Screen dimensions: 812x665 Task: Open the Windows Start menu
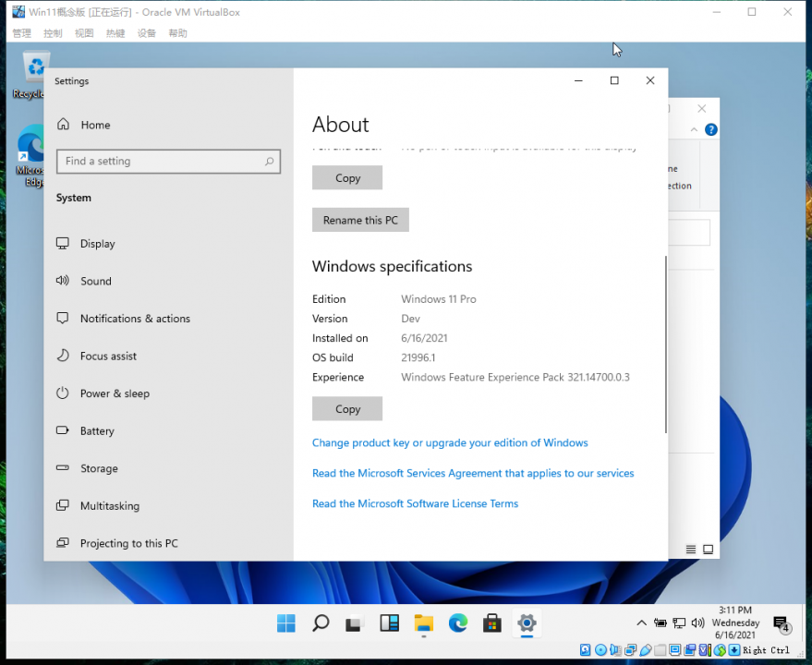[x=285, y=623]
